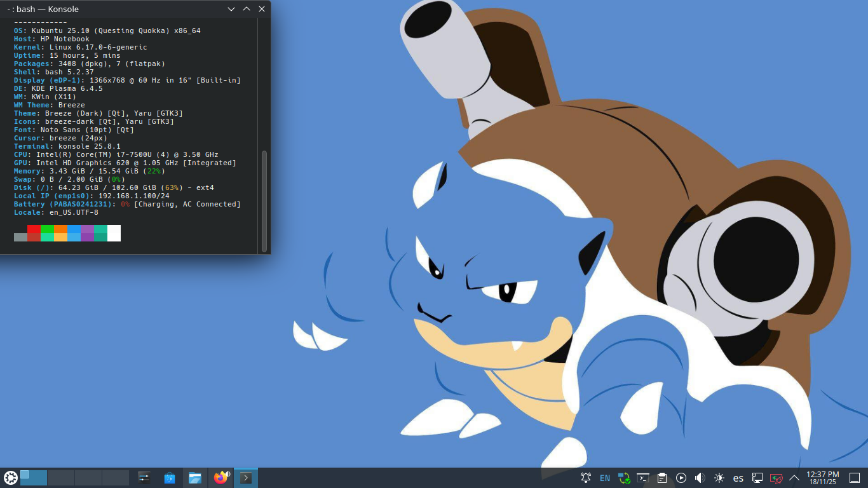
Task: Open the wired network connections icon
Action: click(757, 478)
